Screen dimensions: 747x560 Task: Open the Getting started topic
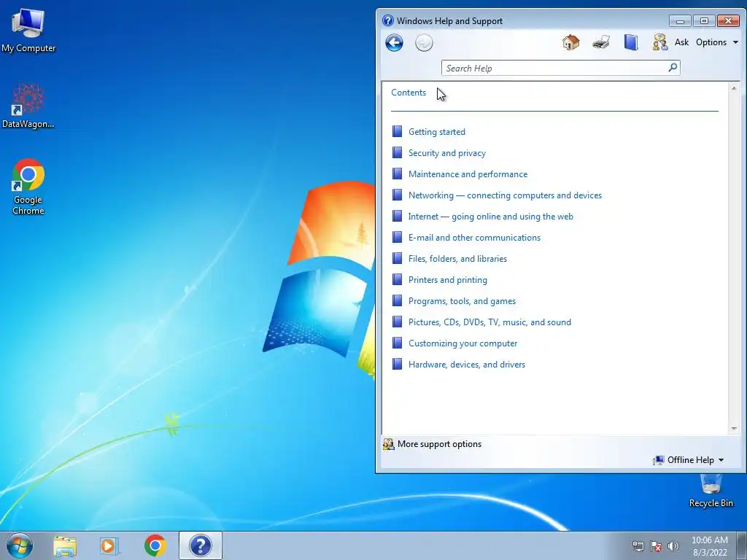click(436, 132)
